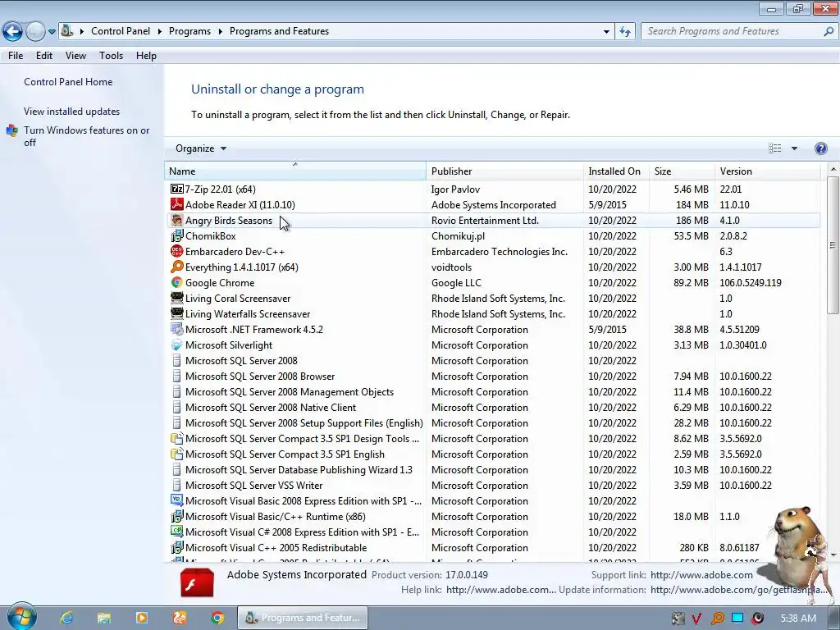Click the vertical scrollbar thumb
Viewport: 840px width, 630px height.
833,245
